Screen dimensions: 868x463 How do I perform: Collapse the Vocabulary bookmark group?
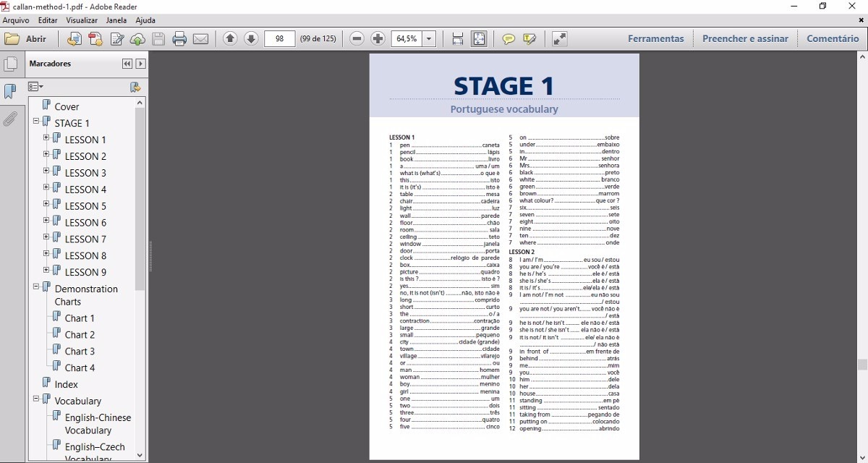click(36, 399)
